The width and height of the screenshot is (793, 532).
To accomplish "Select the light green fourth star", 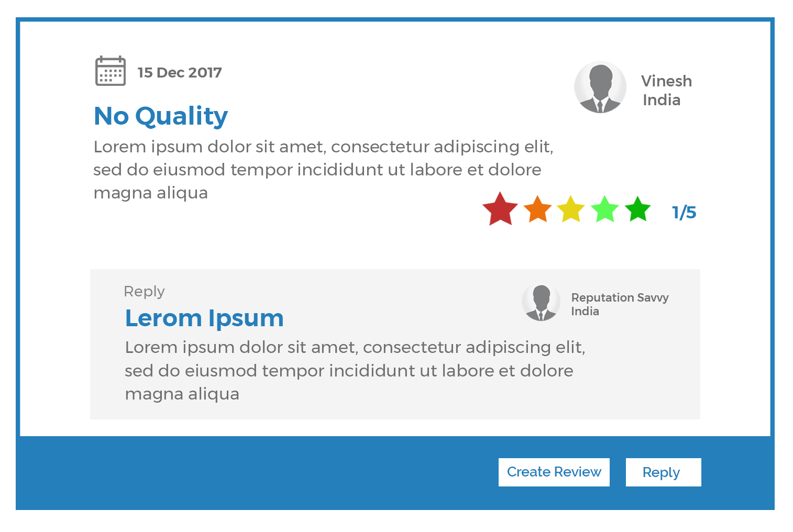I will click(605, 209).
